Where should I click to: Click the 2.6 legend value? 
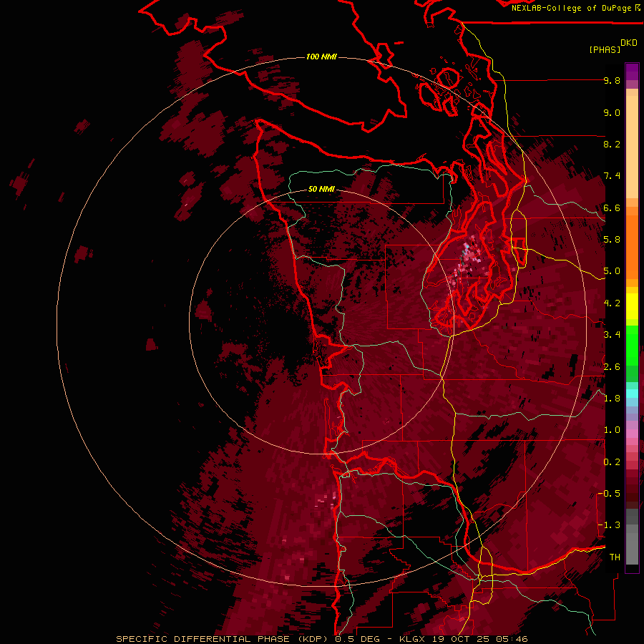pyautogui.click(x=612, y=367)
